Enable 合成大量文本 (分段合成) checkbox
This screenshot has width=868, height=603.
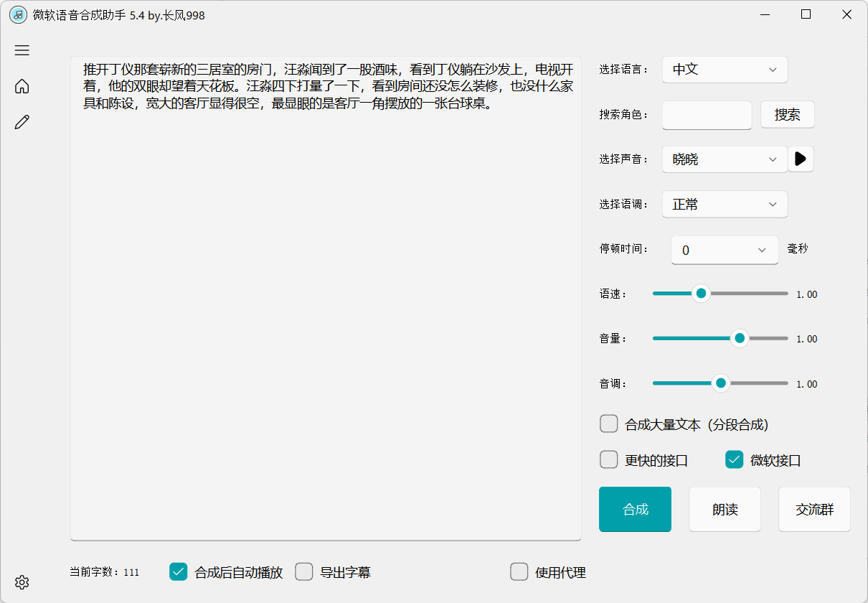click(x=609, y=424)
